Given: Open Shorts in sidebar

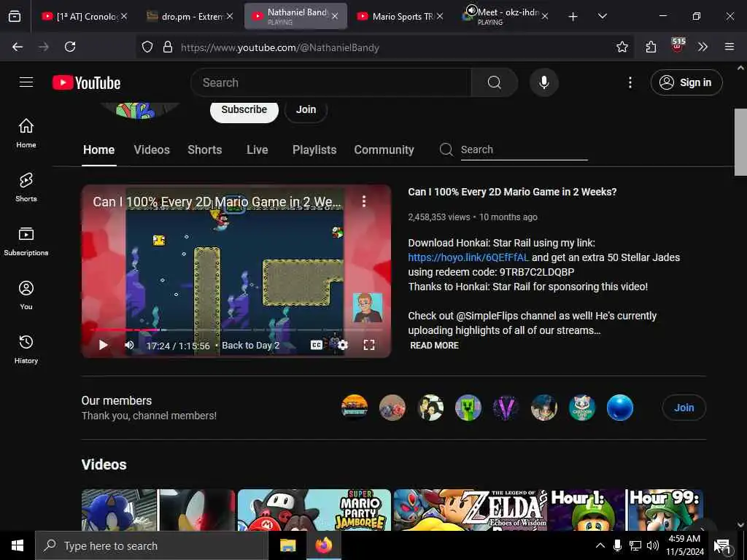Looking at the screenshot, I should (x=26, y=187).
